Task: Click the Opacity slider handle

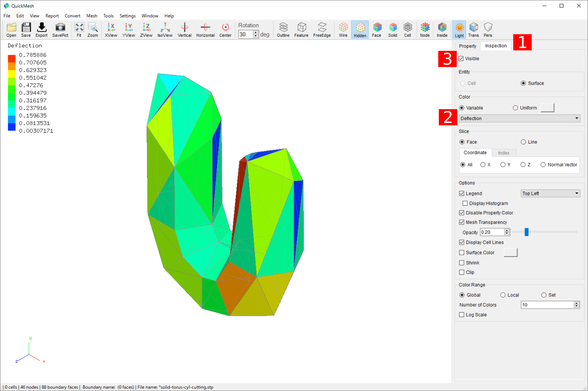Action: coord(527,232)
